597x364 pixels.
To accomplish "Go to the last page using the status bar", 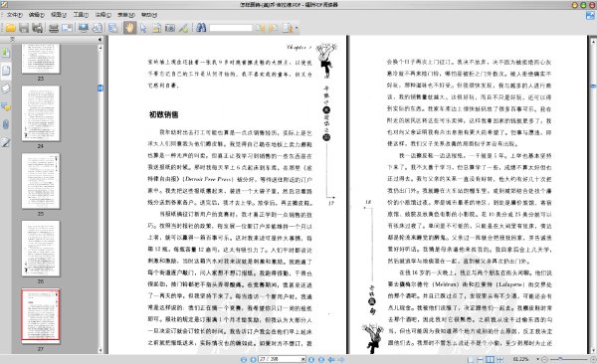I will point(321,359).
